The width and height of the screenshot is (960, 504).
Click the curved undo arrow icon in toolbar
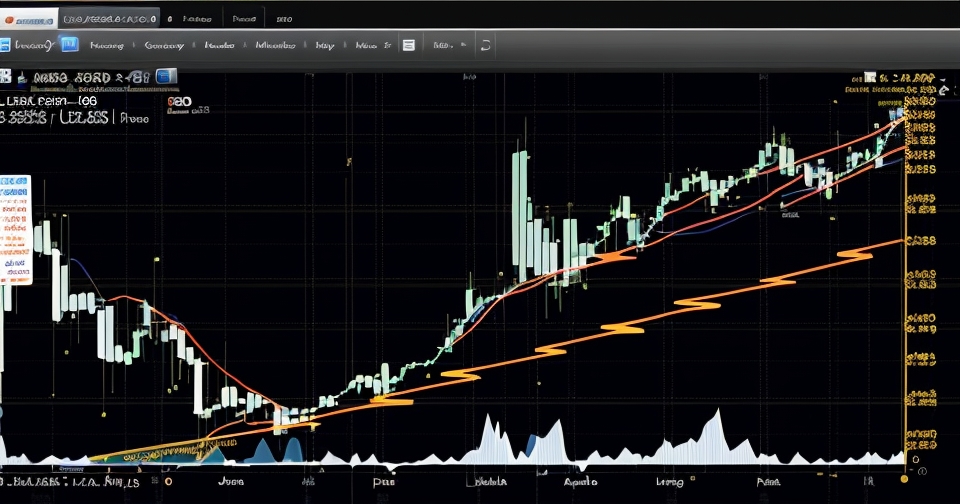[486, 45]
